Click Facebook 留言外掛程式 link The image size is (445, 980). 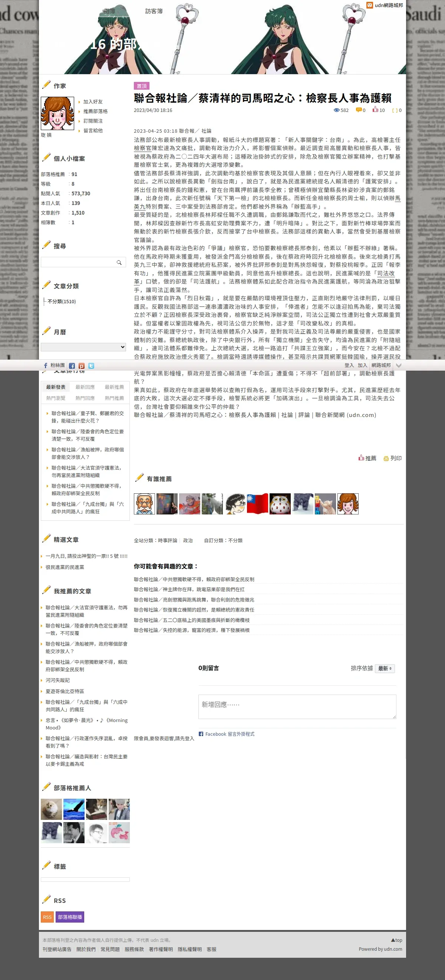coord(230,734)
